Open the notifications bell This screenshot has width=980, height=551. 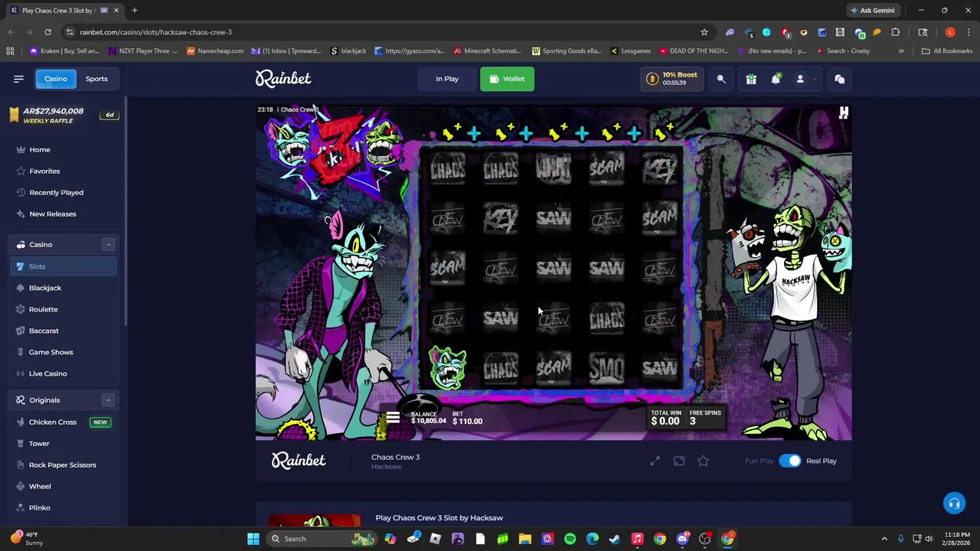click(x=776, y=79)
